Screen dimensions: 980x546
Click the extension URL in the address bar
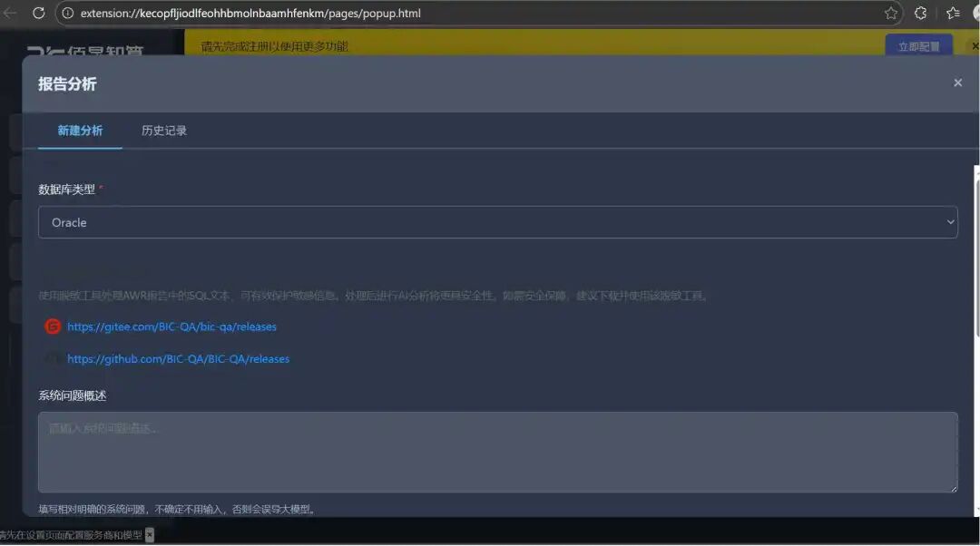(x=250, y=13)
